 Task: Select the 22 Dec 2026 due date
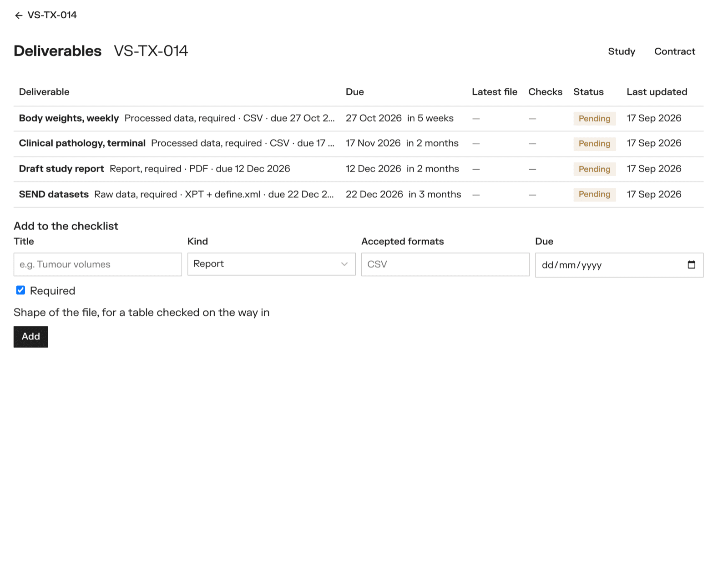click(374, 194)
